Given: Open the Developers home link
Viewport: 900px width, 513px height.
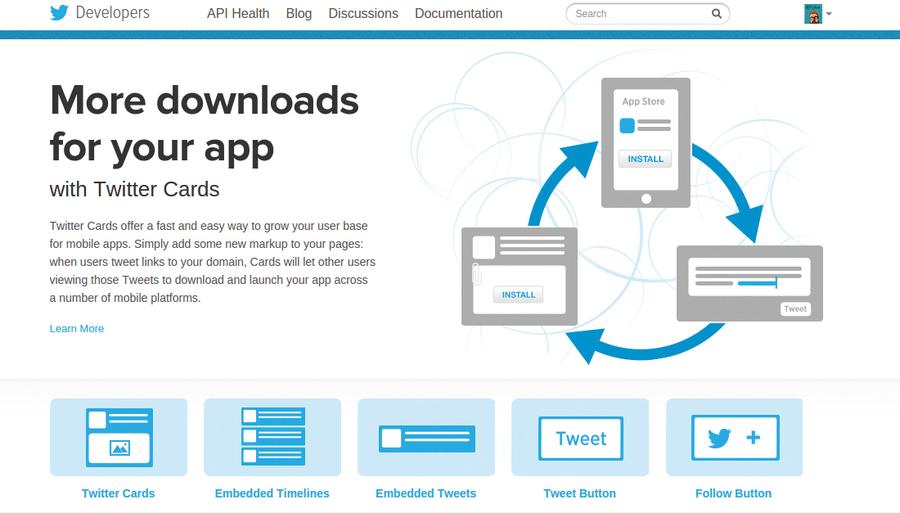Looking at the screenshot, I should click(112, 13).
